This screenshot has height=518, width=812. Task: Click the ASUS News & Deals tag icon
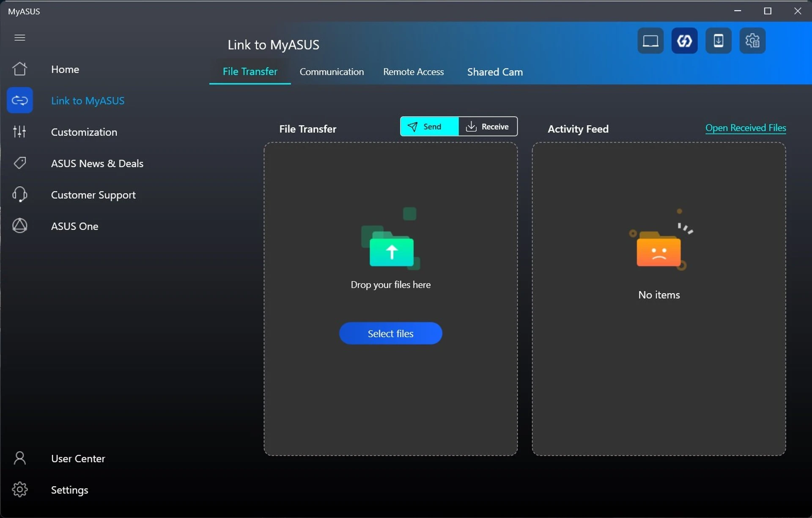[19, 163]
